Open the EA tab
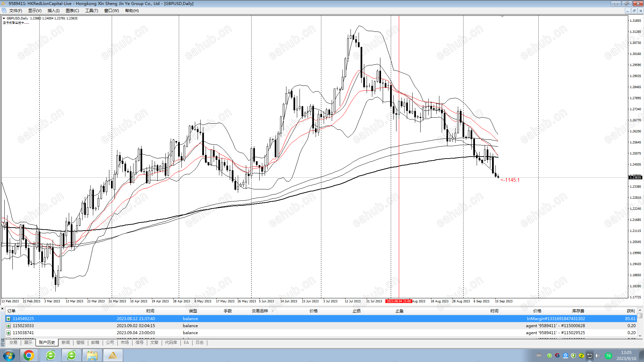 coord(186,343)
